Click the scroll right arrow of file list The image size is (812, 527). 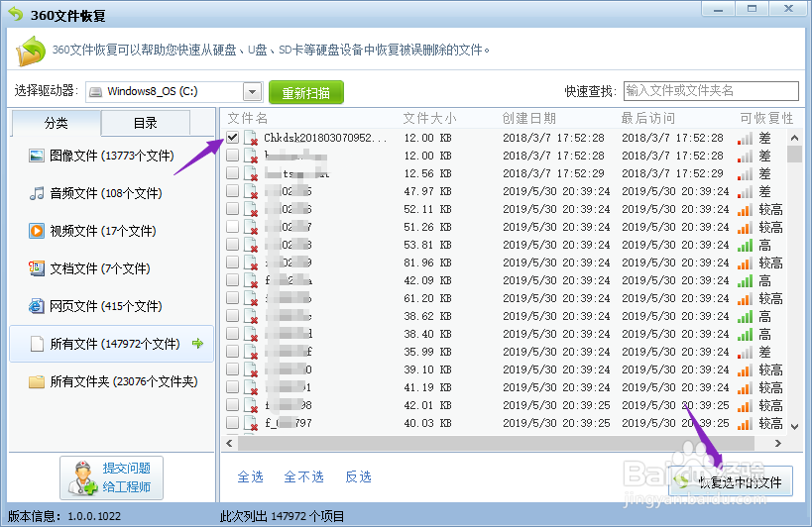tap(777, 443)
